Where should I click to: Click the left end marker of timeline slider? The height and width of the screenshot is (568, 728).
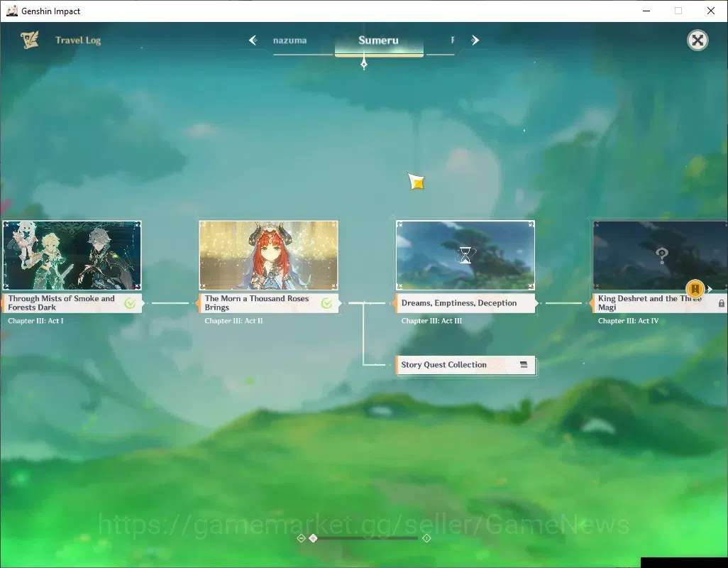click(x=301, y=537)
